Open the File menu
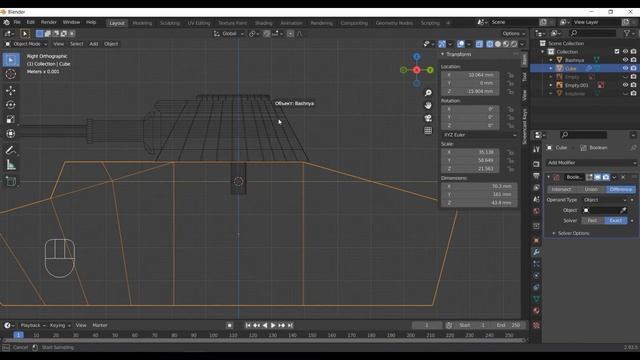This screenshot has width=640, height=360. pos(17,22)
